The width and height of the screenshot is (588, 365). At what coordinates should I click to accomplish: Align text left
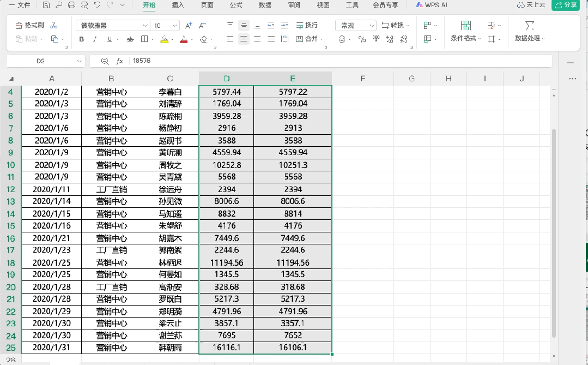point(230,39)
